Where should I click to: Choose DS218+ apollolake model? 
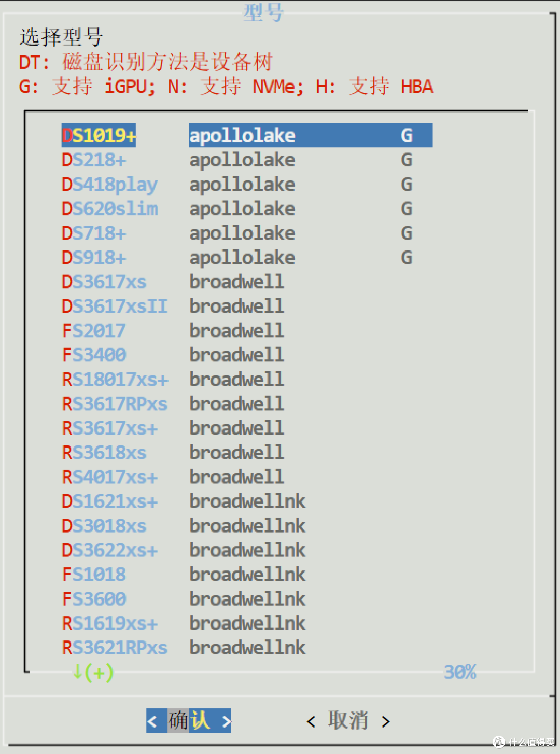pyautogui.click(x=247, y=160)
